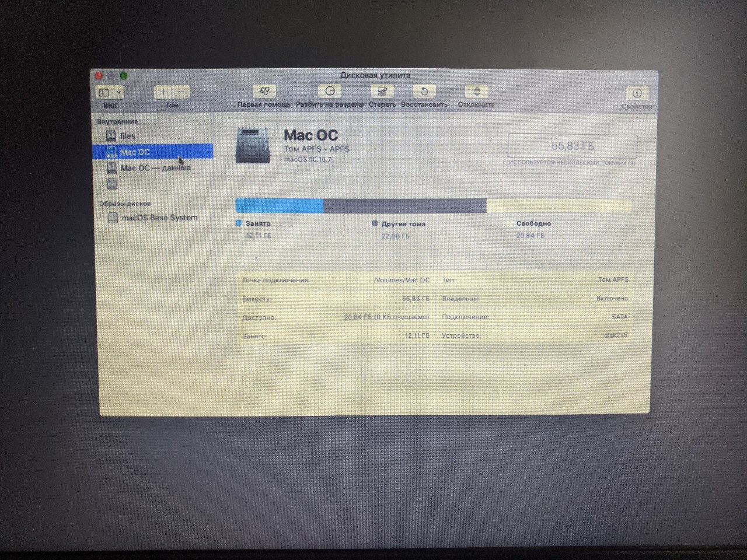Select the files volume in sidebar
The image size is (747, 560).
click(x=153, y=136)
